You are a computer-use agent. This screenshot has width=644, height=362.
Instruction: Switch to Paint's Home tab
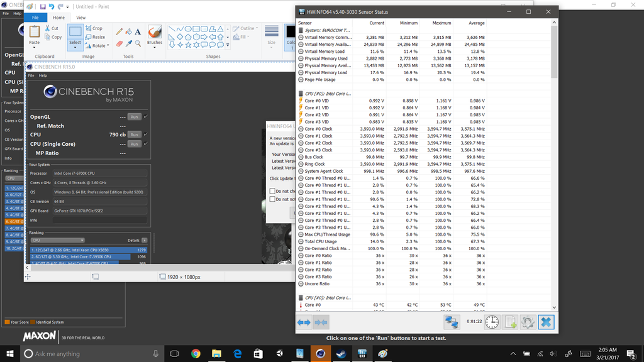click(x=58, y=18)
